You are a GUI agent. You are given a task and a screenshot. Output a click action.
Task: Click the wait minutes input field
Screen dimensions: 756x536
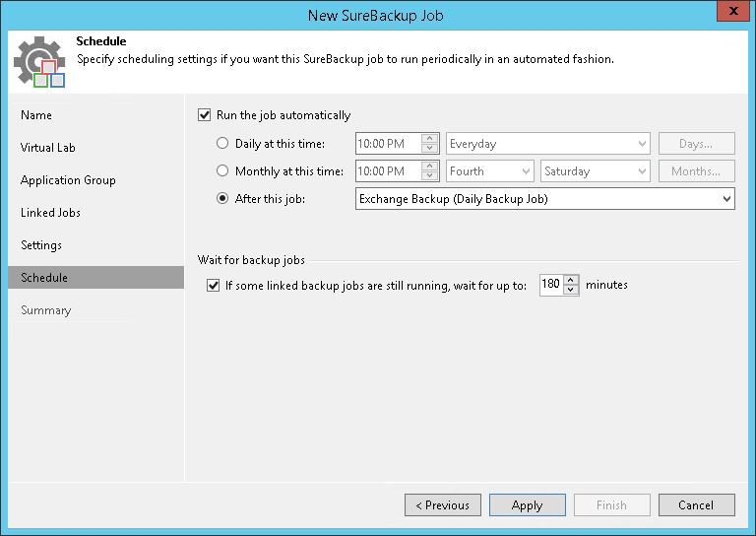pos(550,285)
